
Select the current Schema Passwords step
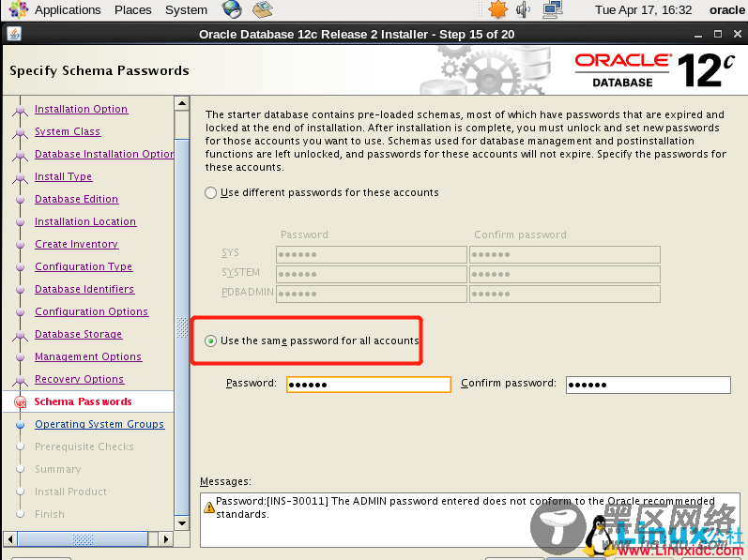coord(83,401)
